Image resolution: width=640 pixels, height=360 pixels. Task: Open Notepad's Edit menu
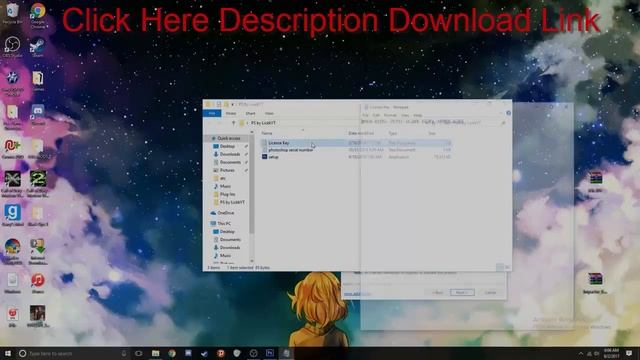[x=376, y=115]
